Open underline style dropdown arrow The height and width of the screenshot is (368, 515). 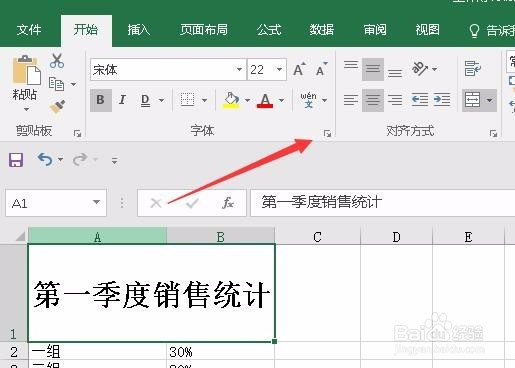(161, 100)
